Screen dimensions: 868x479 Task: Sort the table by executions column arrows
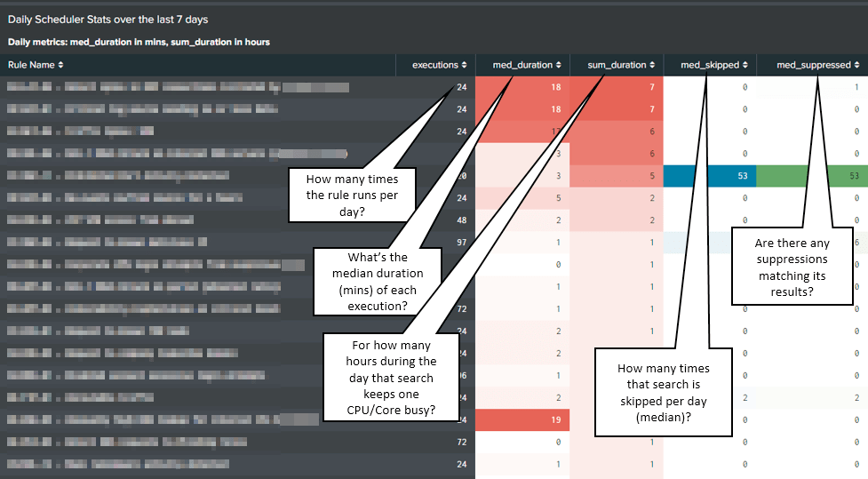coord(465,65)
